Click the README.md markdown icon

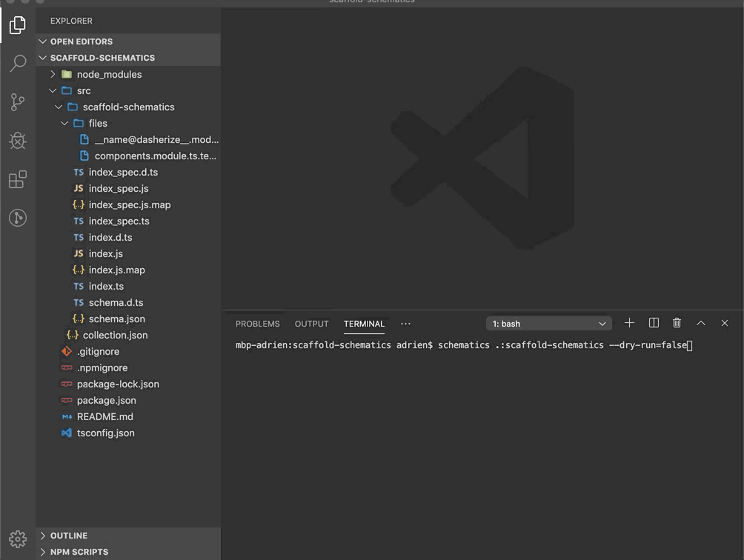[67, 417]
